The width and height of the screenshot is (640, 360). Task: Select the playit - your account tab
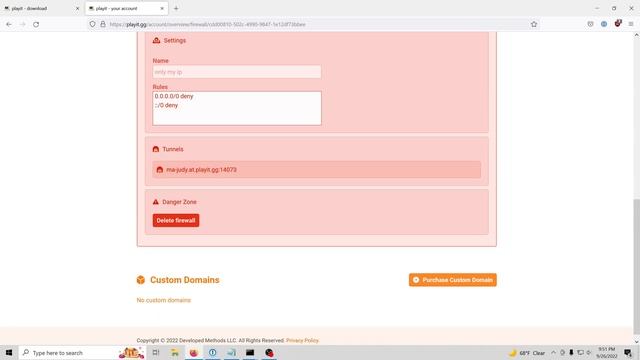pyautogui.click(x=127, y=8)
